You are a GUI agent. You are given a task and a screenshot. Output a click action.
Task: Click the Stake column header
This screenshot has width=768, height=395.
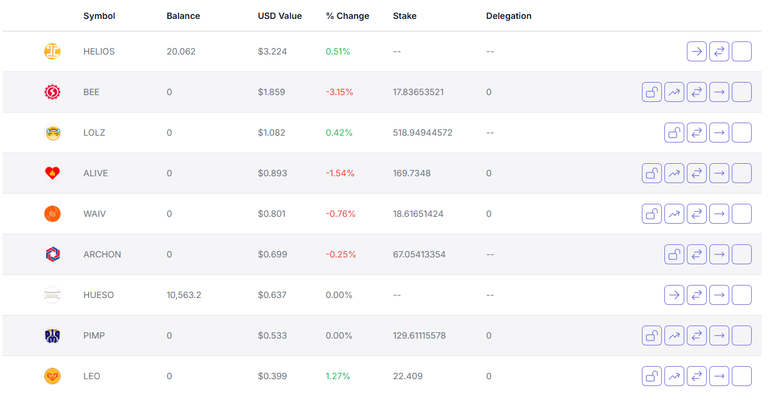click(405, 16)
